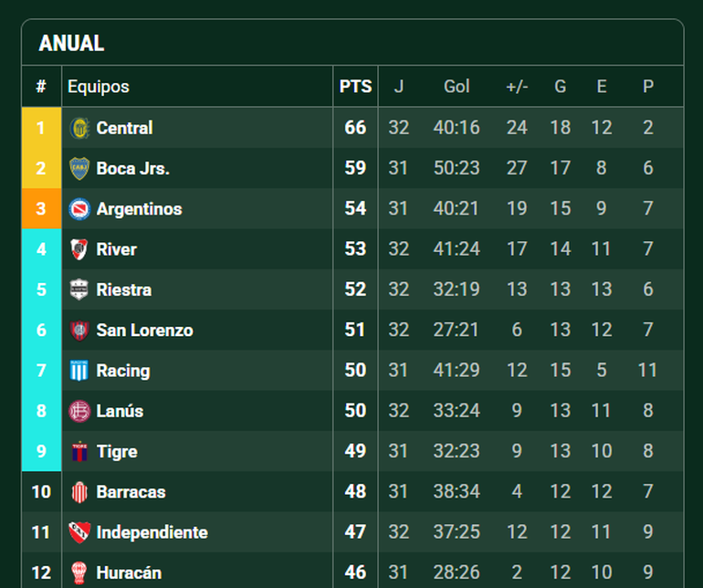703x588 pixels.
Task: Click the San Lorenzo club crest
Action: point(79,331)
